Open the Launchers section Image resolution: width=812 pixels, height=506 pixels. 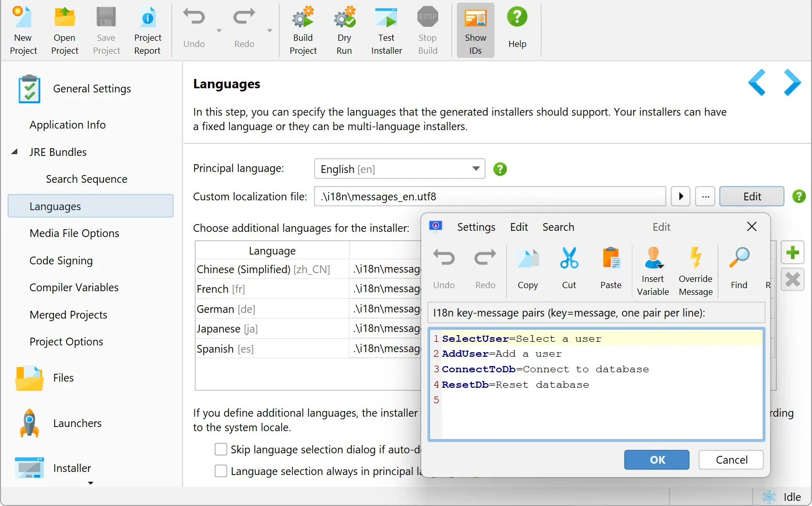(x=77, y=423)
